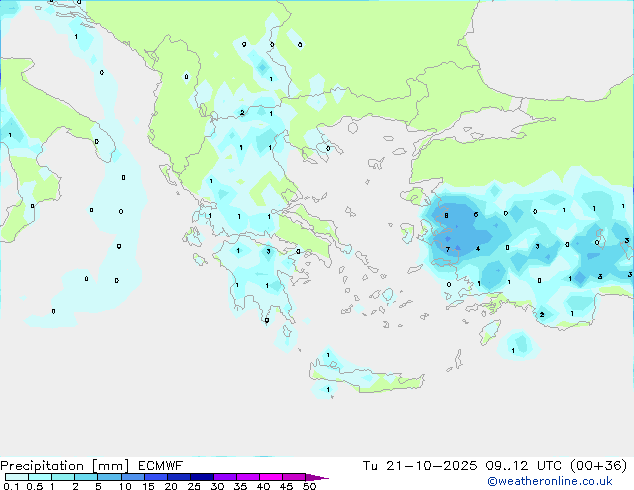Viewport: 634px width, 490px height.
Task: Click the "0.1" legend scale label
Action: [x=11, y=486]
